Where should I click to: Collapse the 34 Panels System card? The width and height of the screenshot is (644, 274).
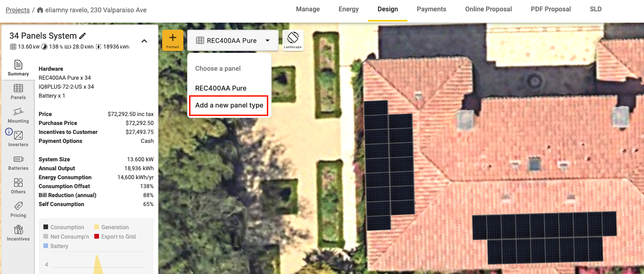(x=144, y=41)
